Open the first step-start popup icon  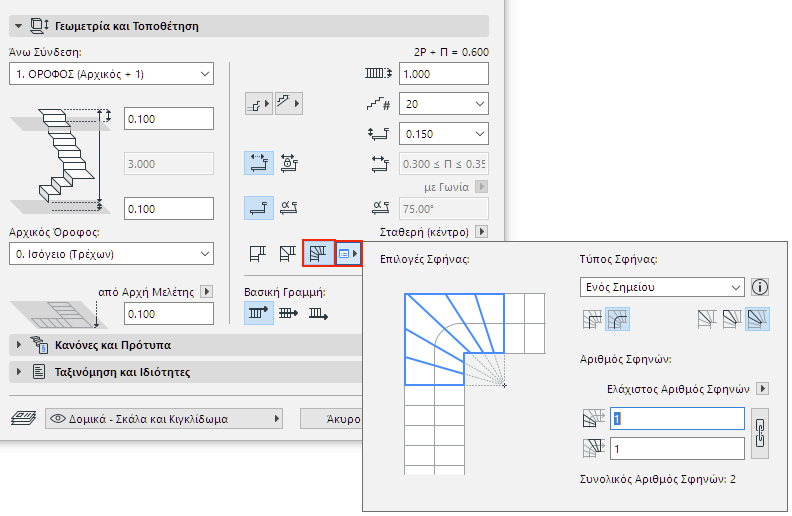coord(259,104)
